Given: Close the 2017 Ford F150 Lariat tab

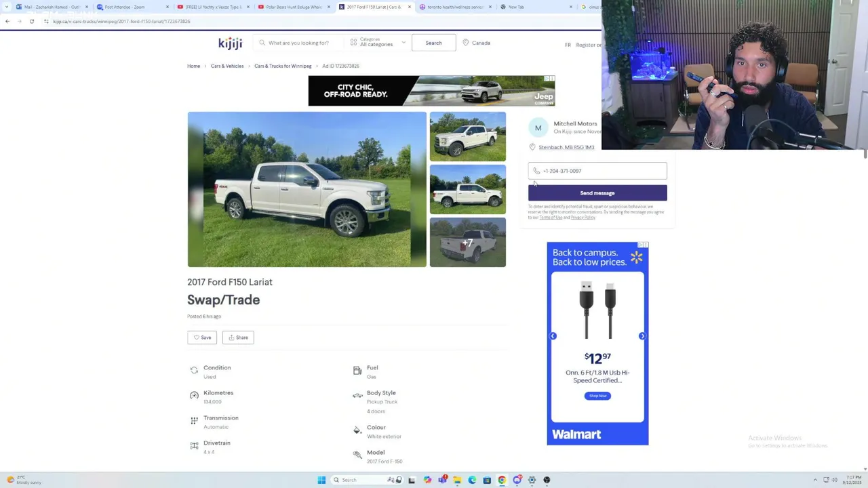Looking at the screenshot, I should (409, 7).
